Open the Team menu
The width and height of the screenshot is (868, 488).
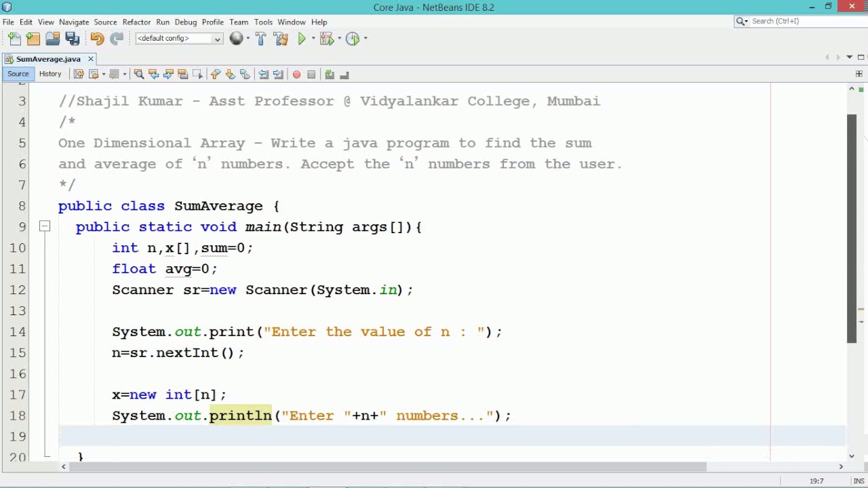(239, 22)
